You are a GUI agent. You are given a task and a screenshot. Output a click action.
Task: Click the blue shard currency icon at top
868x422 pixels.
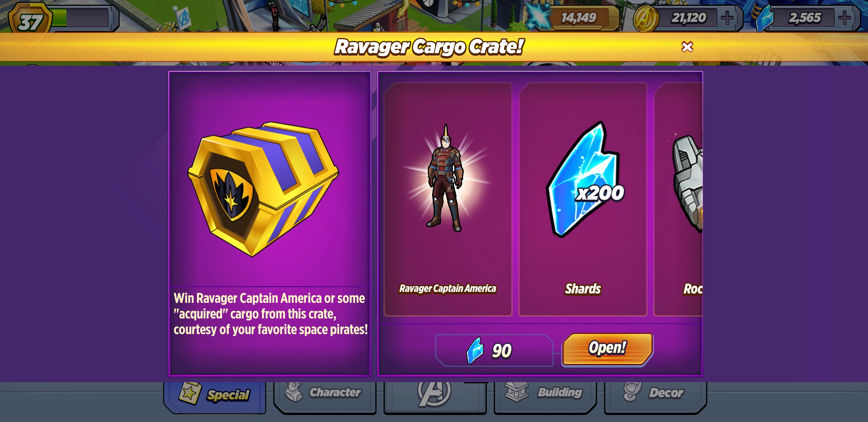point(764,18)
